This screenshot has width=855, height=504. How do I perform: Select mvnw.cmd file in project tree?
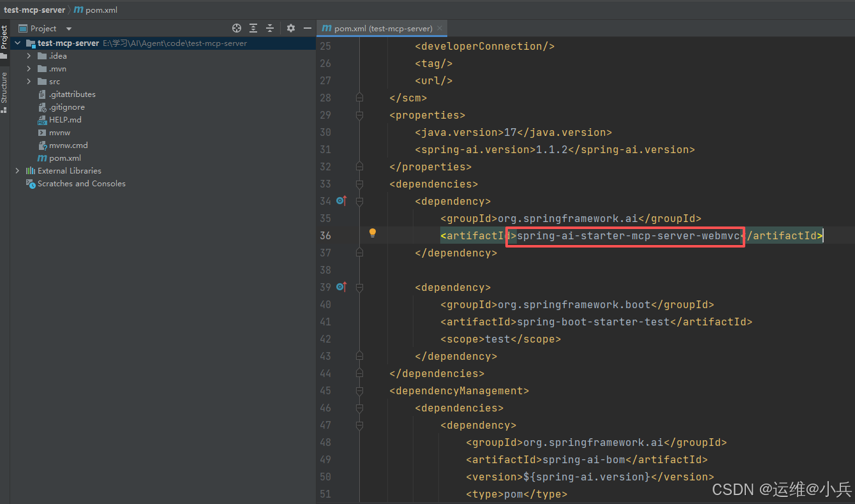pyautogui.click(x=68, y=145)
